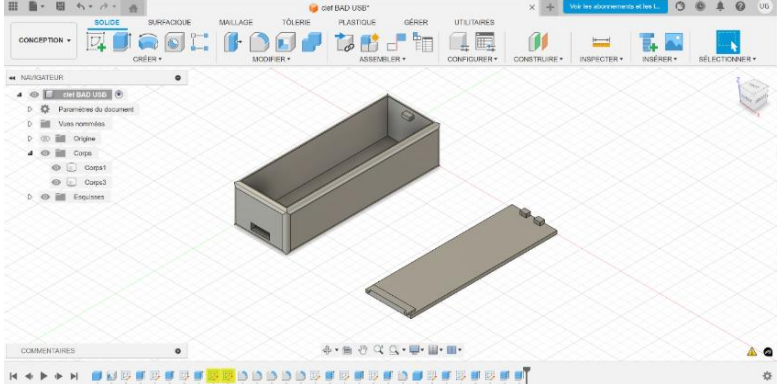The width and height of the screenshot is (779, 384).
Task: Create a new sketch (Créer une esquisse)
Action: point(96,42)
